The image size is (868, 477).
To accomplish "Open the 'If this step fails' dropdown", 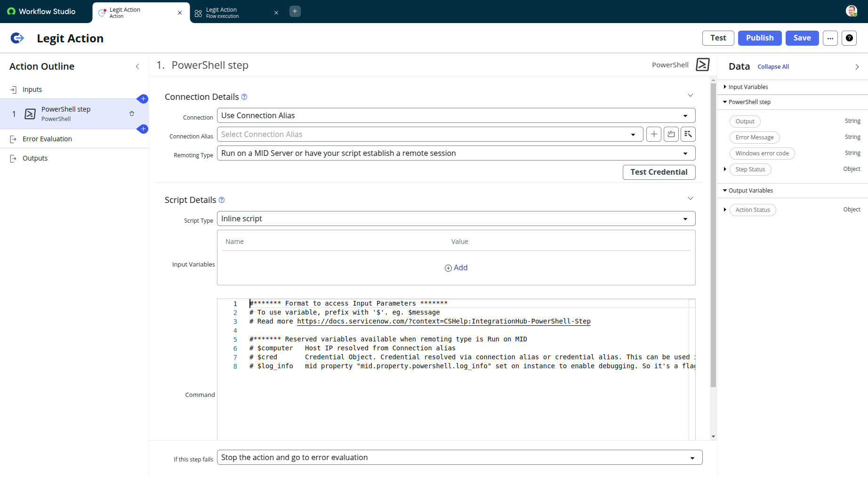I will [692, 457].
